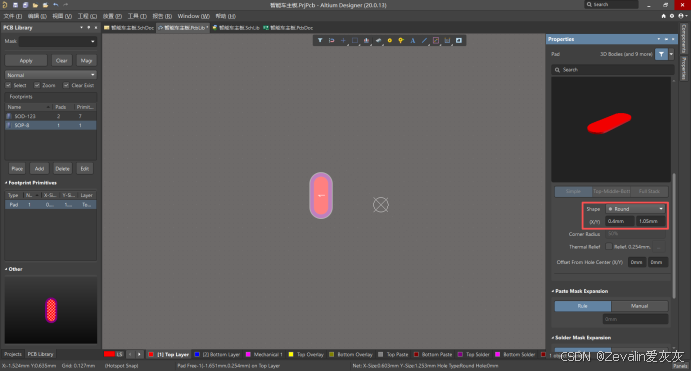Click the Save All icon in the title bar
This screenshot has height=371, width=692.
coord(25,5)
